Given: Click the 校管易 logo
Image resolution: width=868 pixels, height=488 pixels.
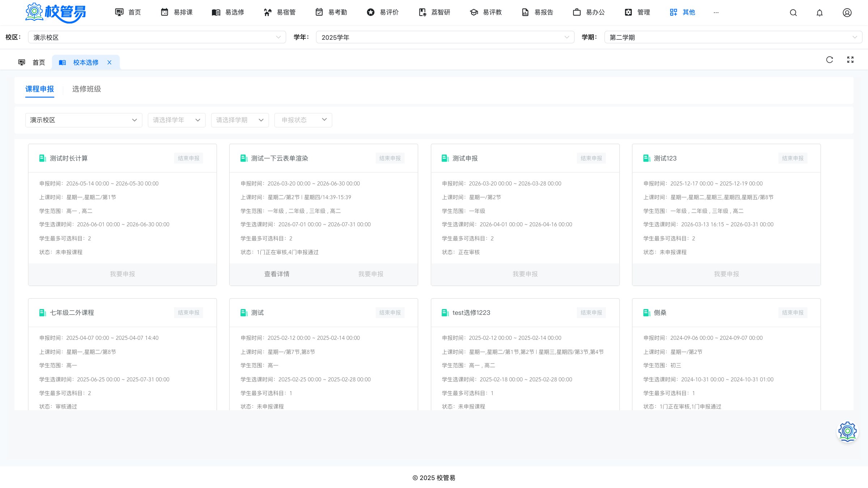Looking at the screenshot, I should click(55, 13).
